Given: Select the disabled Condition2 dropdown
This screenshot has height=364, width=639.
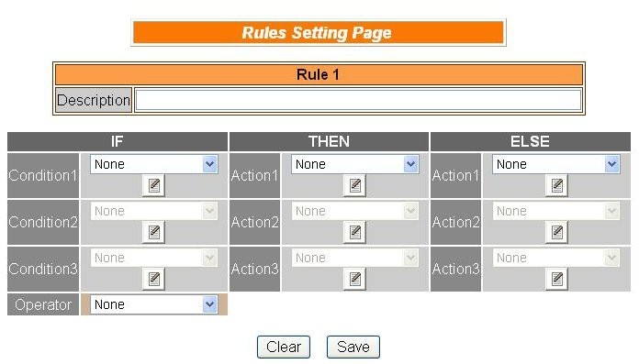Looking at the screenshot, I should [x=154, y=211].
